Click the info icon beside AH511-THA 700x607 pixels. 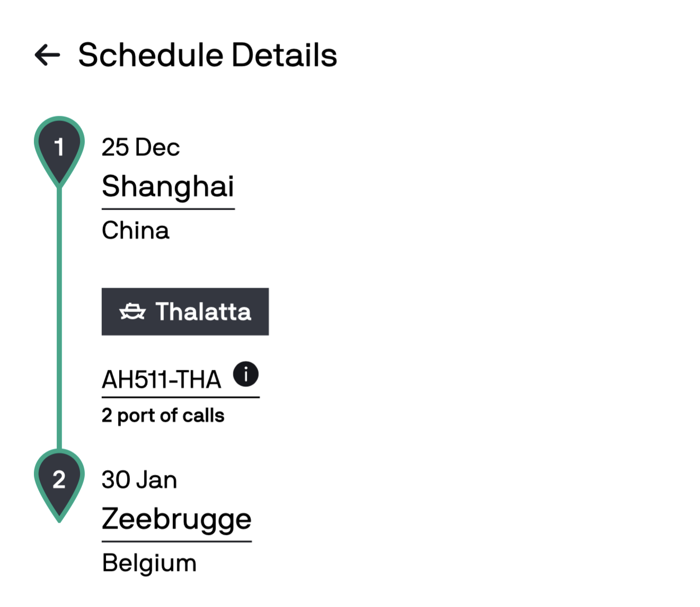pos(246,374)
